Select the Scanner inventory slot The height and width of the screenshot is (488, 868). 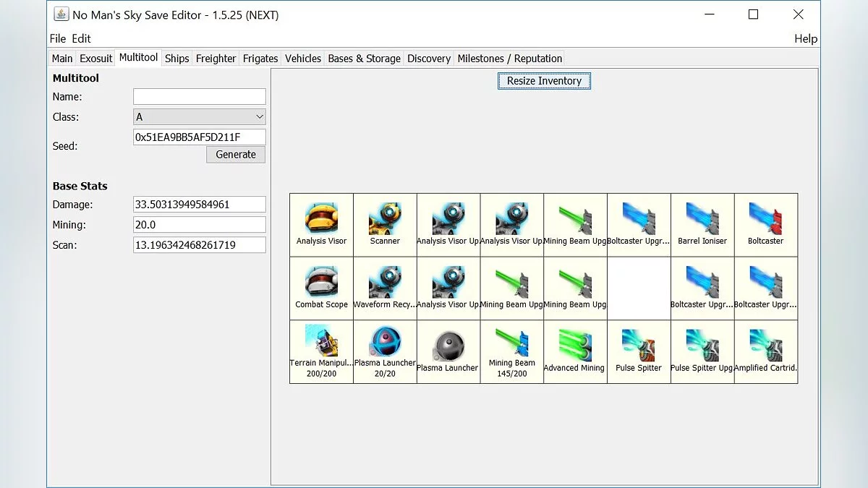pos(385,225)
